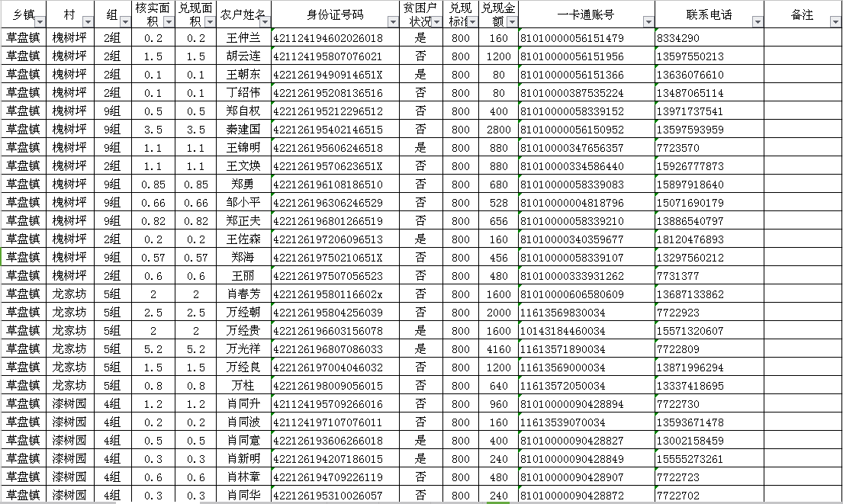Open the 兑现标准 column filter dropdown
The image size is (843, 504).
coord(472,22)
